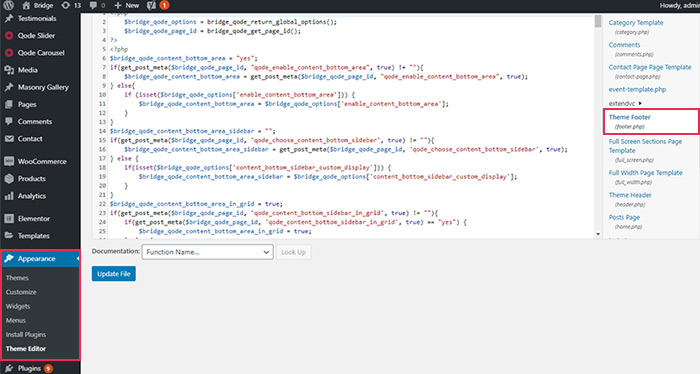This screenshot has width=700, height=374.
Task: Open the comments bubble icon in admin bar
Action: pos(93,5)
